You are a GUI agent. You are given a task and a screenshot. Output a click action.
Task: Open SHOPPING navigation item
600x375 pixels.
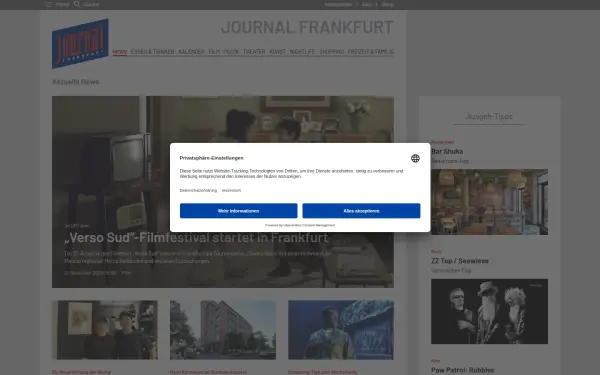[x=331, y=52]
